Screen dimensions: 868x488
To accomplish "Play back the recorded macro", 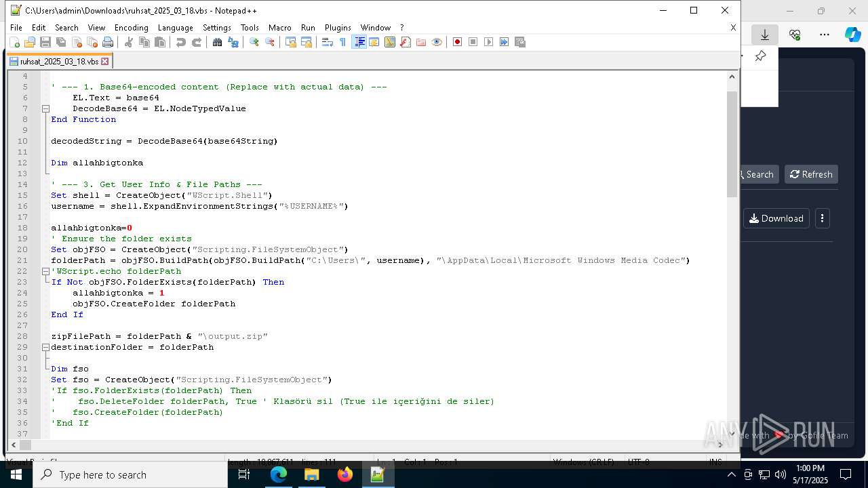I will 489,42.
